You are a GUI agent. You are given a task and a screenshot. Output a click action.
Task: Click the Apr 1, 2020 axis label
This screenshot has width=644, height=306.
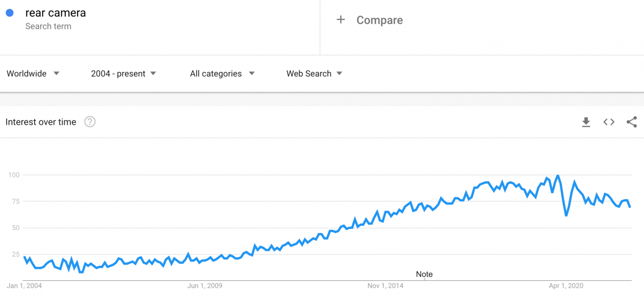566,286
